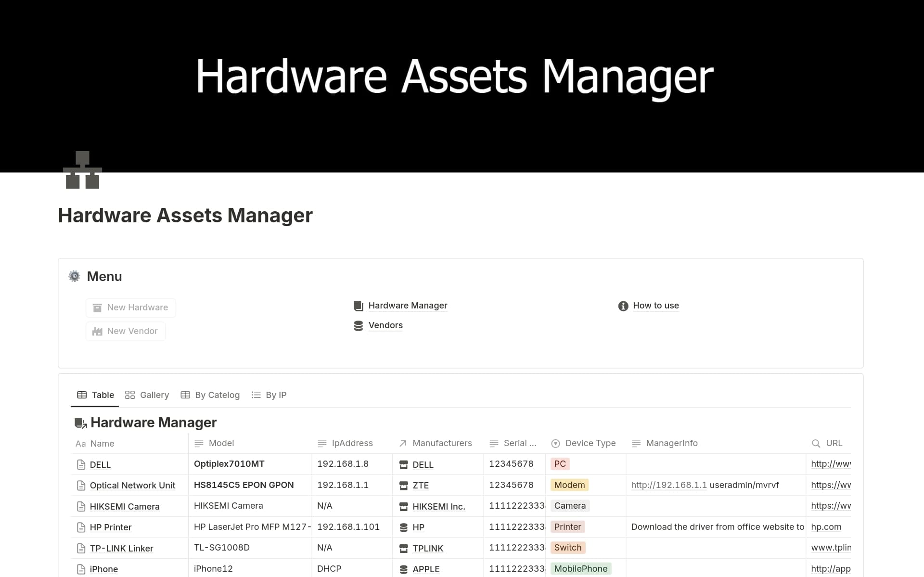Click the database icon next to Vendors
924x577 pixels.
pyautogui.click(x=358, y=325)
